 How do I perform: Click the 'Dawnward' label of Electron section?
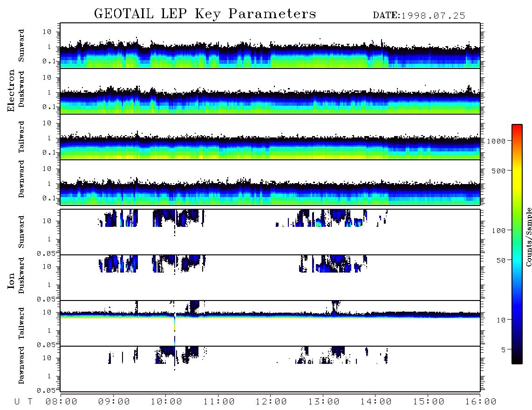(21, 179)
